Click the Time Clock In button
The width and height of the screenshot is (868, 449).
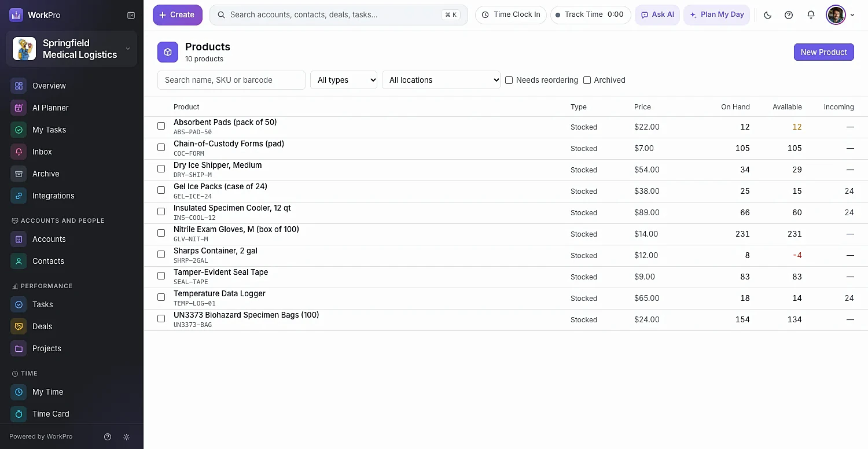[x=511, y=15]
